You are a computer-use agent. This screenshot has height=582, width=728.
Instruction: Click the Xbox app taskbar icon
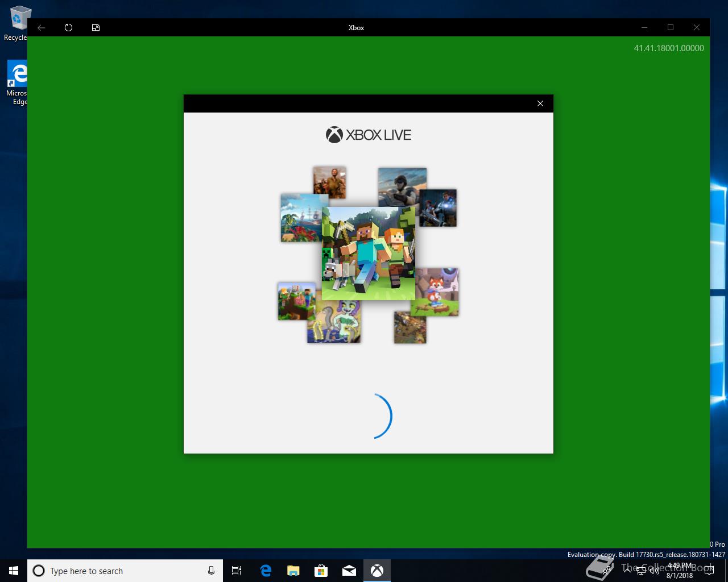[x=377, y=571]
